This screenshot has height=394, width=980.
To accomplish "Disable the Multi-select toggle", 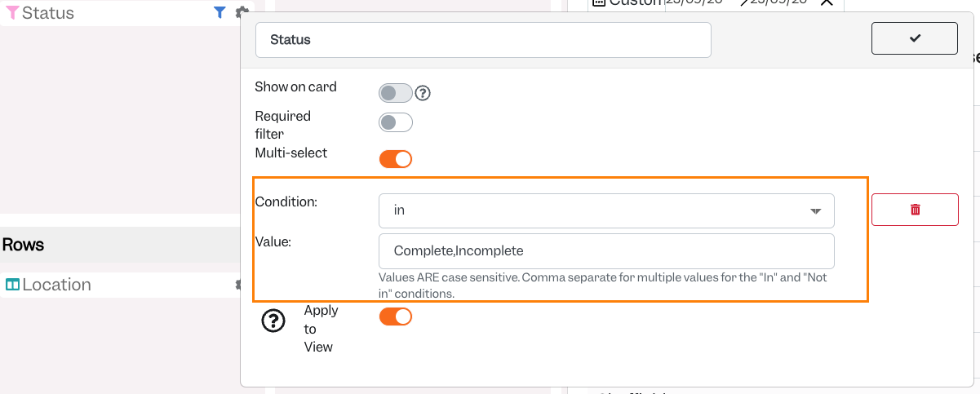I will [x=396, y=159].
